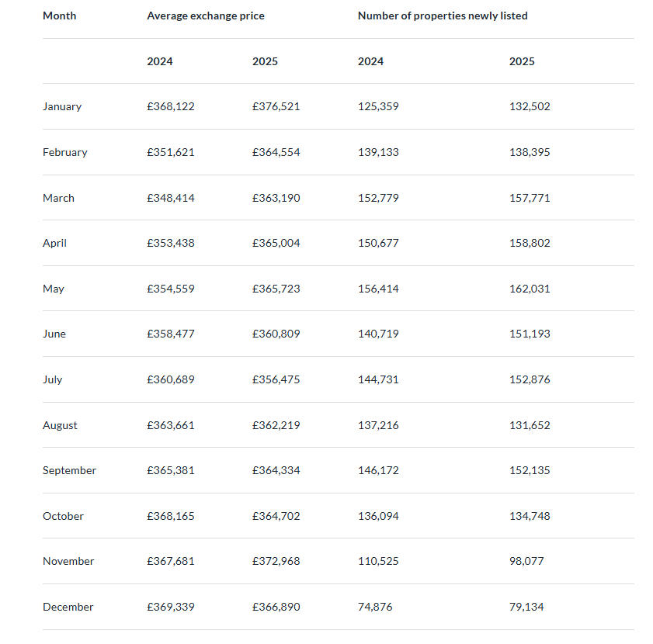Viewport: 653px width, 644px height.
Task: Click the £360,809 June price cell
Action: point(276,334)
